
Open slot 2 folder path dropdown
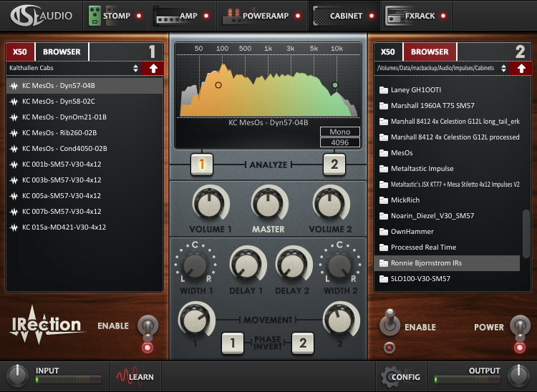tap(441, 68)
